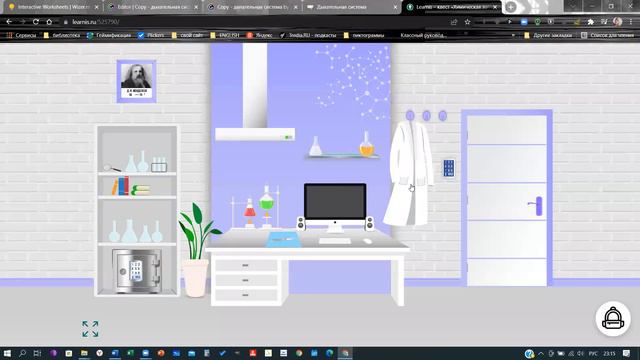This screenshot has height=360, width=640.
Task: Click the computer monitor on the desk
Action: point(335,202)
